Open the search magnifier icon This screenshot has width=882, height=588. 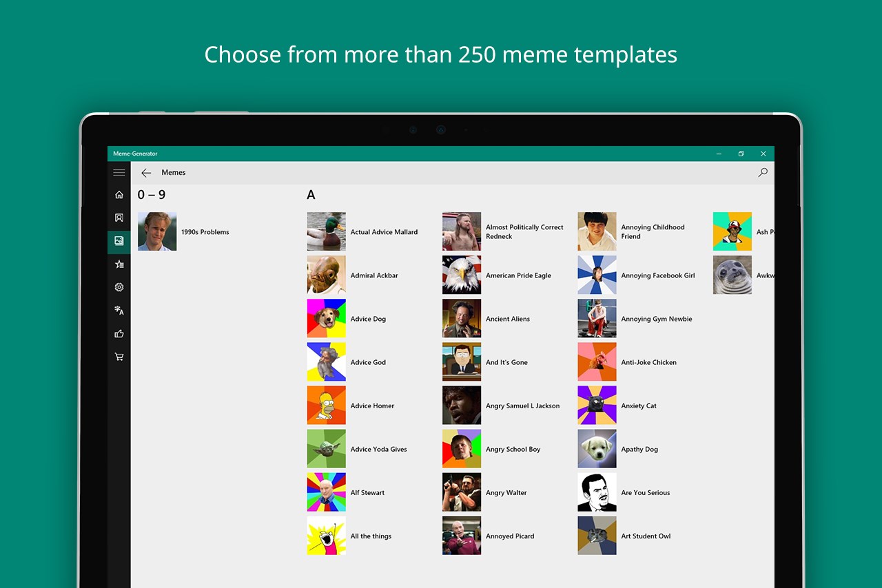pos(763,173)
